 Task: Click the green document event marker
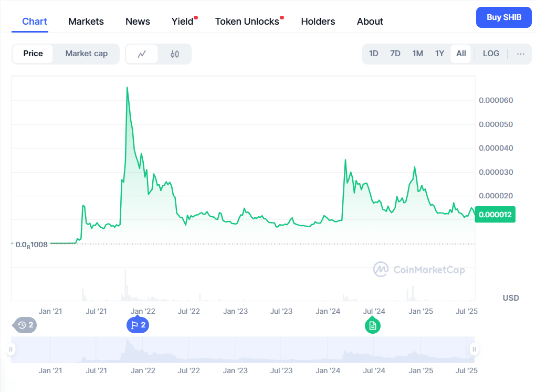[373, 325]
